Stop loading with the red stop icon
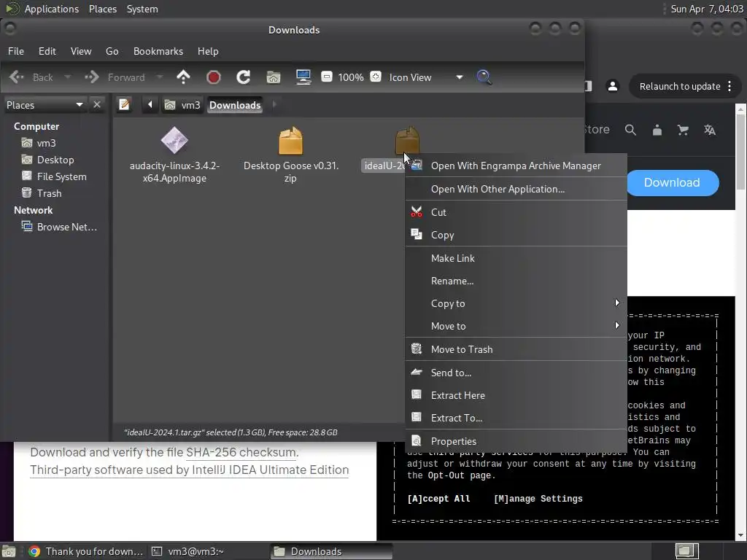This screenshot has height=560, width=747. pos(214,77)
